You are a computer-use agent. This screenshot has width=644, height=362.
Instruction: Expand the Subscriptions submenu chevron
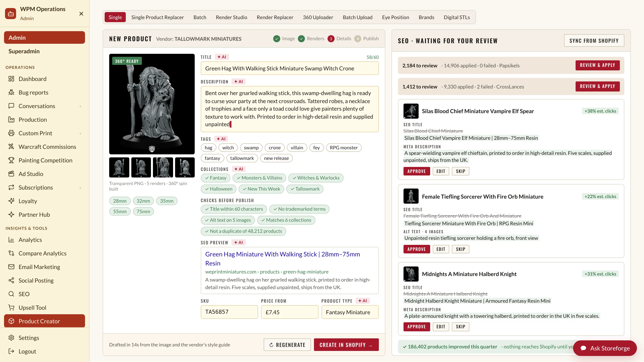80,188
